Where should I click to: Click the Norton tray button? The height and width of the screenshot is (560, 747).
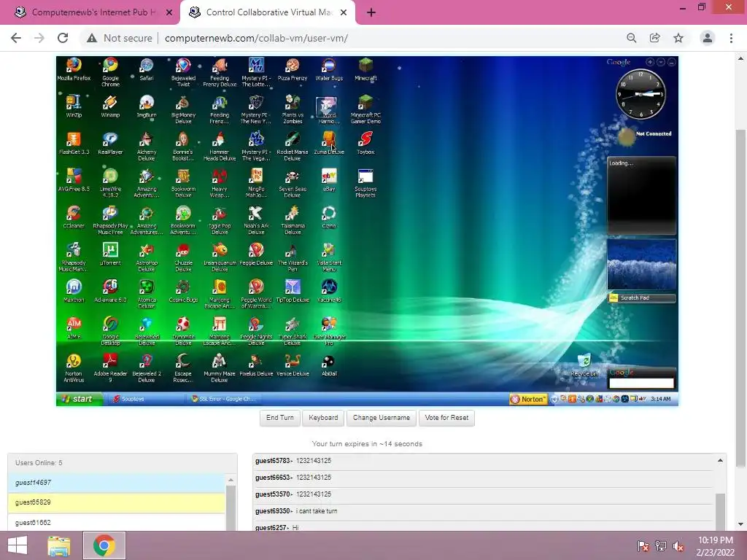[x=528, y=400]
